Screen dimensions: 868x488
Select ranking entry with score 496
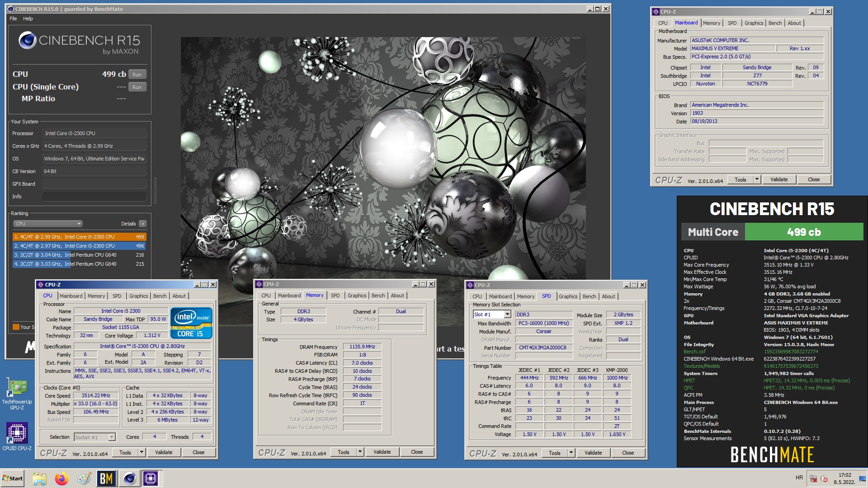click(x=80, y=246)
